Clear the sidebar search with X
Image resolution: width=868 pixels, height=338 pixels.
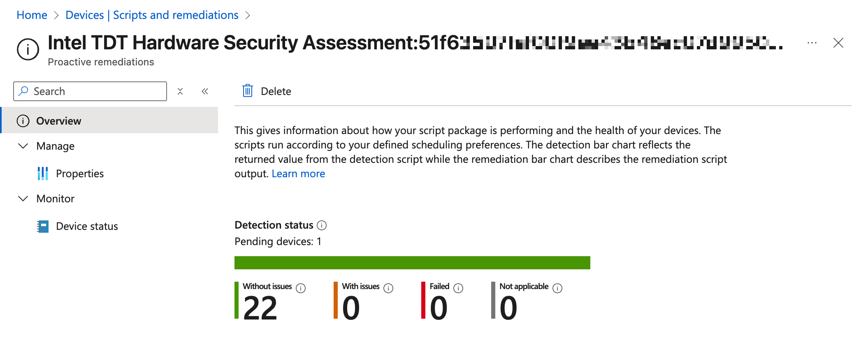click(180, 91)
